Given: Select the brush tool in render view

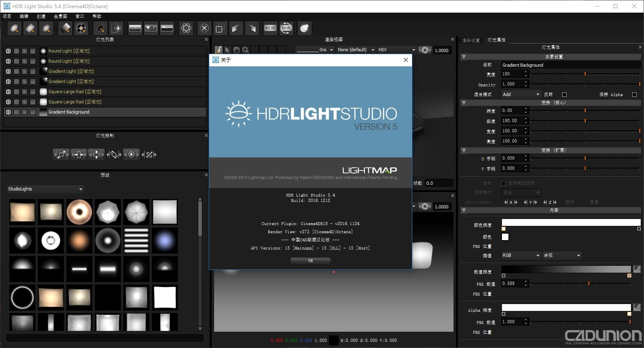Looking at the screenshot, I should [219, 50].
